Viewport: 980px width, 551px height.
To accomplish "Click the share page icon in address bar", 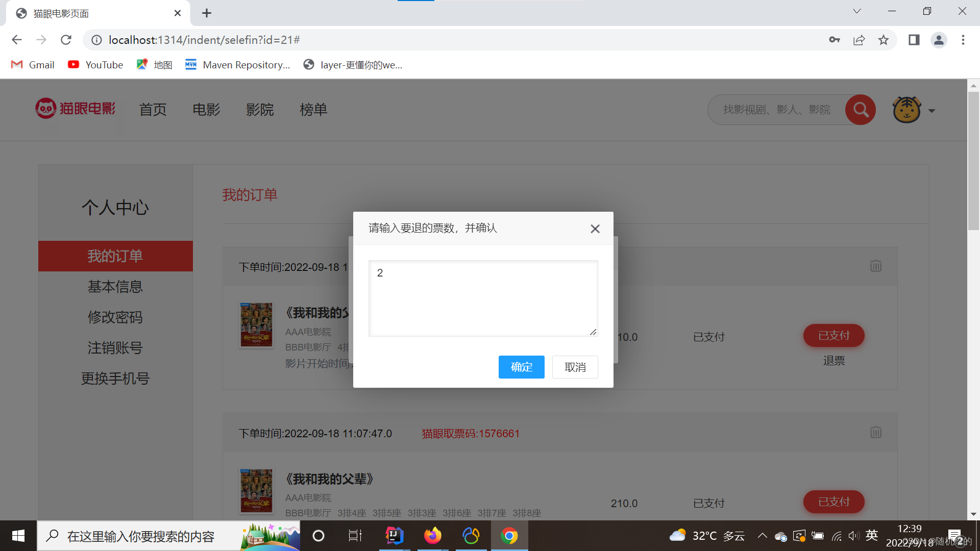I will point(859,40).
